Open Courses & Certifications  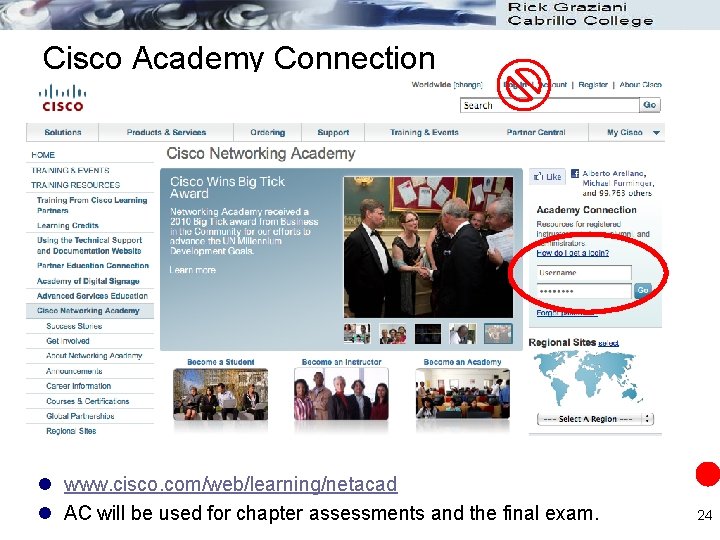coord(87,401)
